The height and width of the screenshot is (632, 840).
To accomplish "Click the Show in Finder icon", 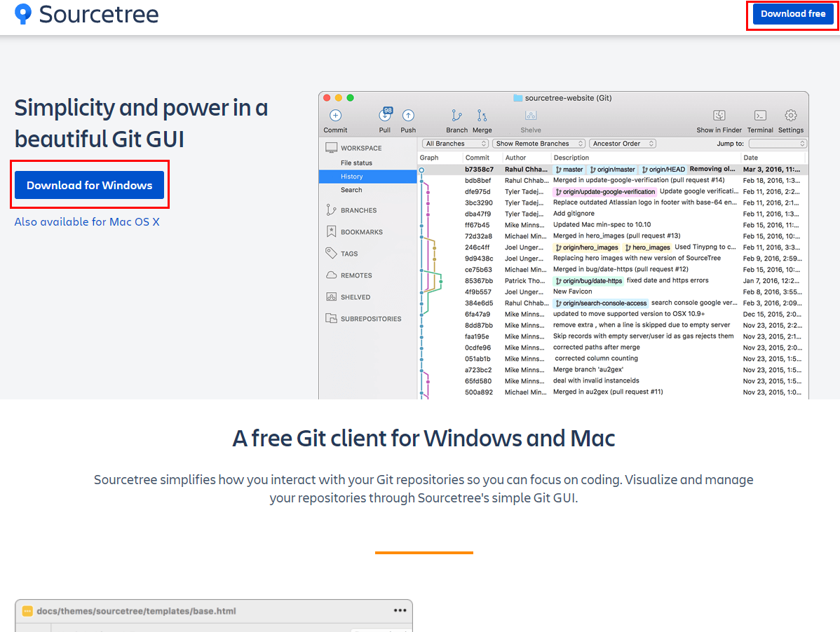I will 719,115.
